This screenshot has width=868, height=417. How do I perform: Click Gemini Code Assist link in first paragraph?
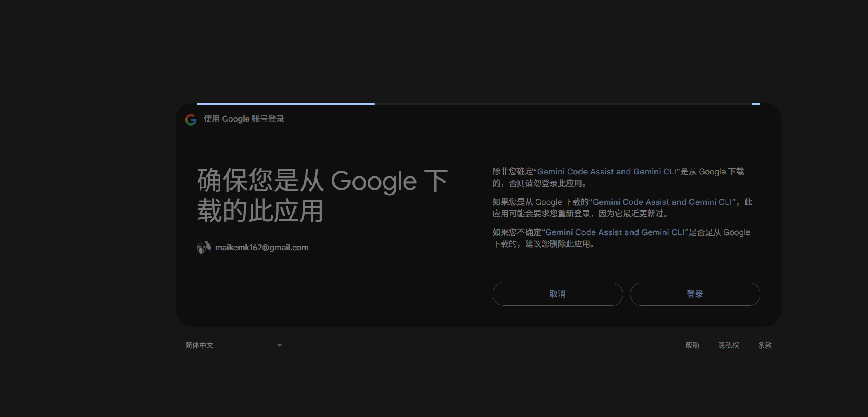pos(606,172)
